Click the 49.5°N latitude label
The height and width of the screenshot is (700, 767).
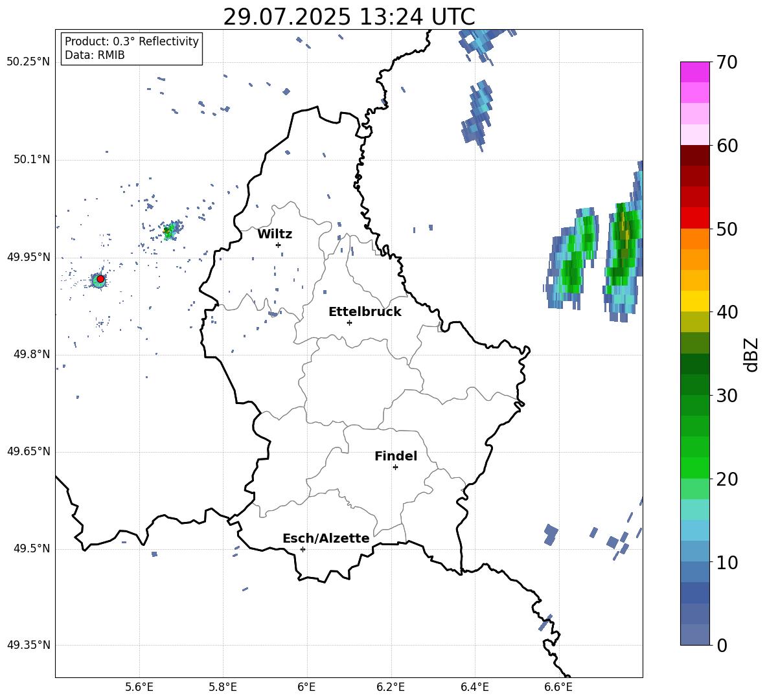point(31,549)
